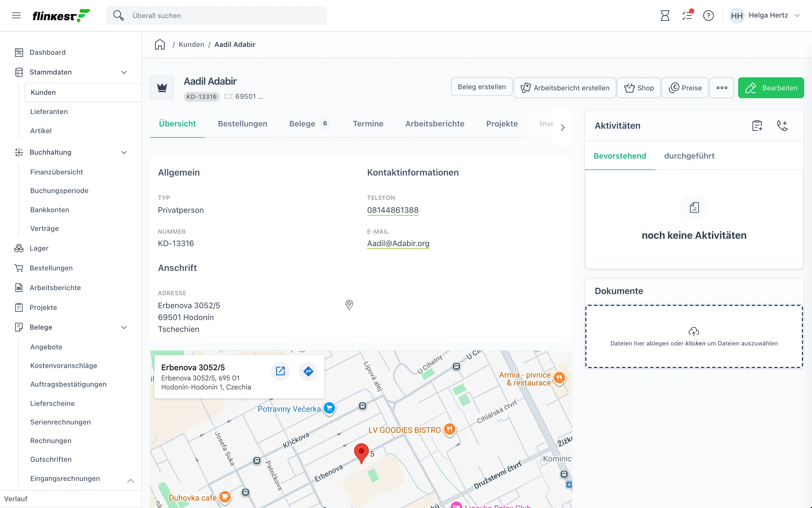Click the Potraviny Večerka shop marker
Image resolution: width=812 pixels, height=508 pixels.
329,408
